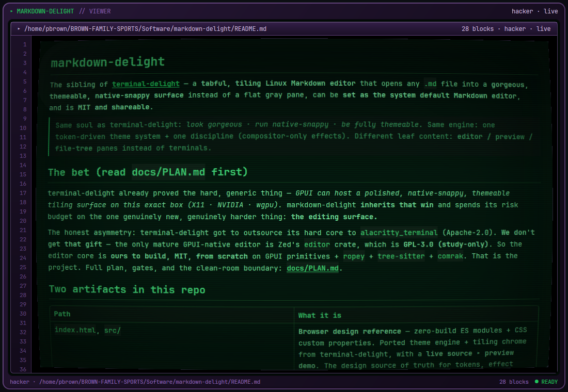Click the 'What it is' table header

tap(320, 315)
